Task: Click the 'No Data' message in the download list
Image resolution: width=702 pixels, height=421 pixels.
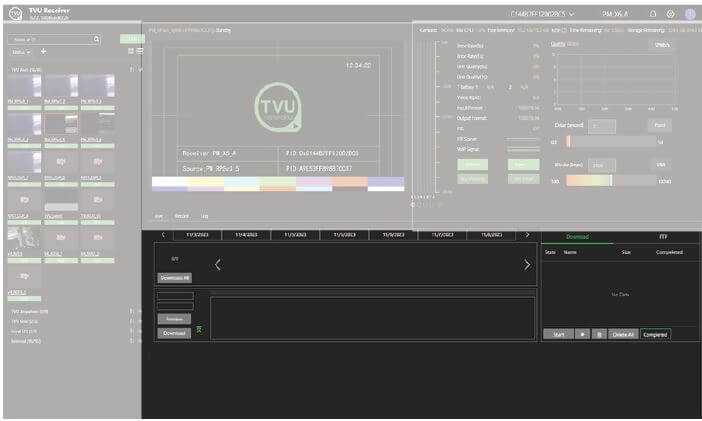Action: [620, 294]
